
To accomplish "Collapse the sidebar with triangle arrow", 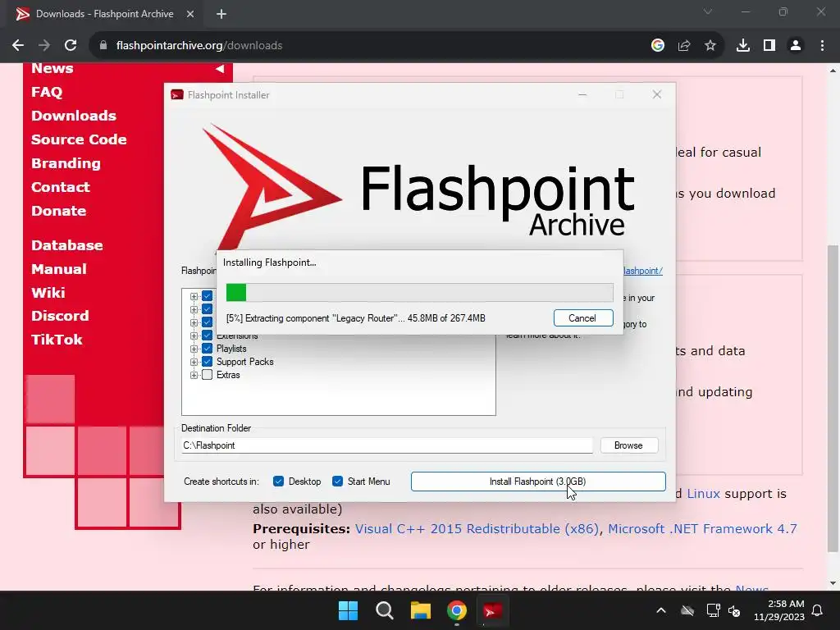I will coord(220,69).
